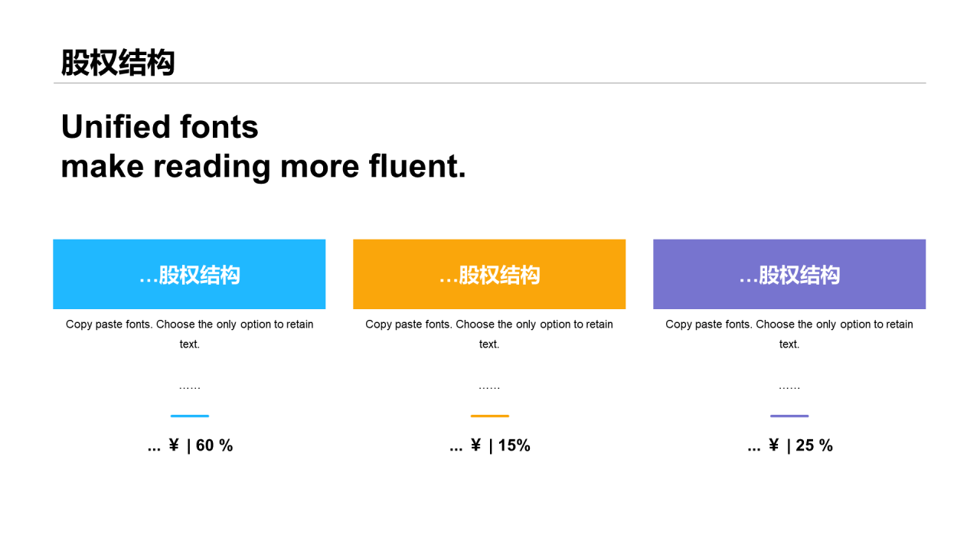
Task: Select the 股权结构 slide title at top
Action: [118, 63]
